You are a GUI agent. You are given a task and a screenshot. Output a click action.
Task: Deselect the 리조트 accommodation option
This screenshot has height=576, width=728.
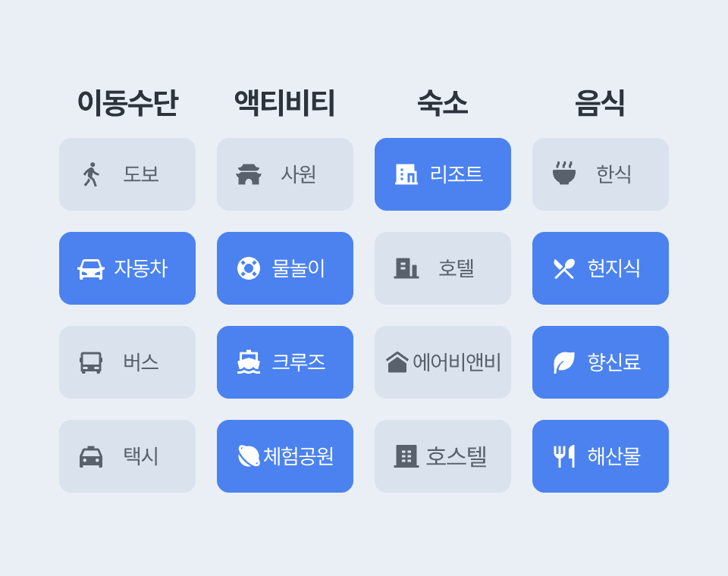[442, 174]
